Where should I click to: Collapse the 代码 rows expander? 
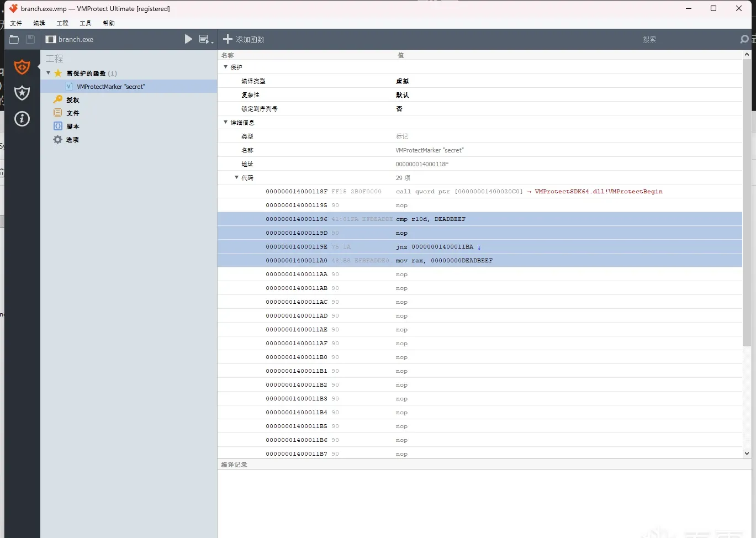[236, 177]
